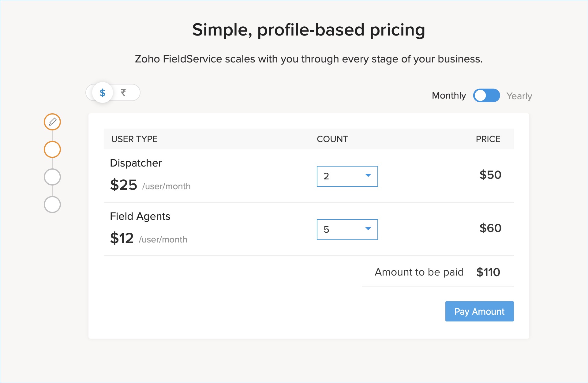Select the second orange step circle
588x383 pixels.
(52, 149)
